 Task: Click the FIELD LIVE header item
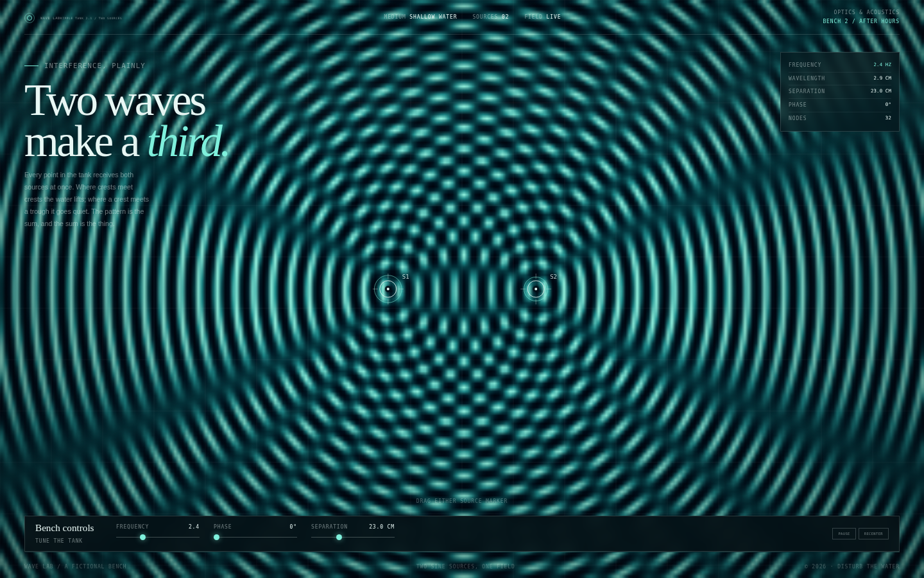(x=543, y=17)
